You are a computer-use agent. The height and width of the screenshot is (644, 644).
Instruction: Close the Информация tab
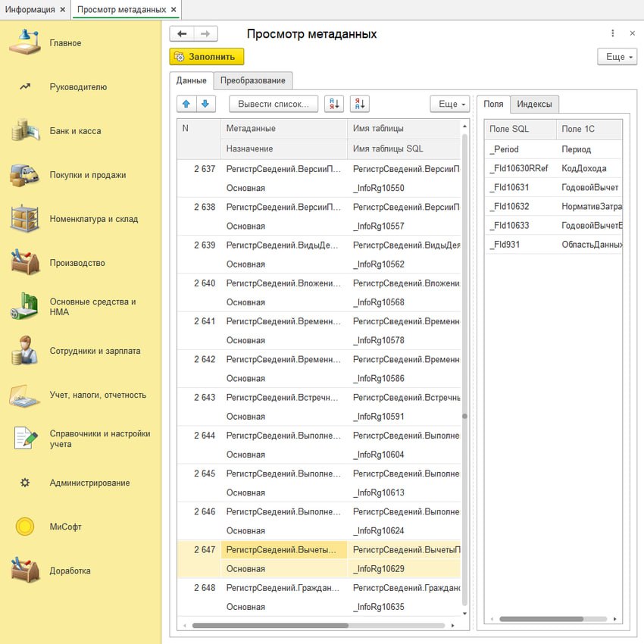coord(62,10)
